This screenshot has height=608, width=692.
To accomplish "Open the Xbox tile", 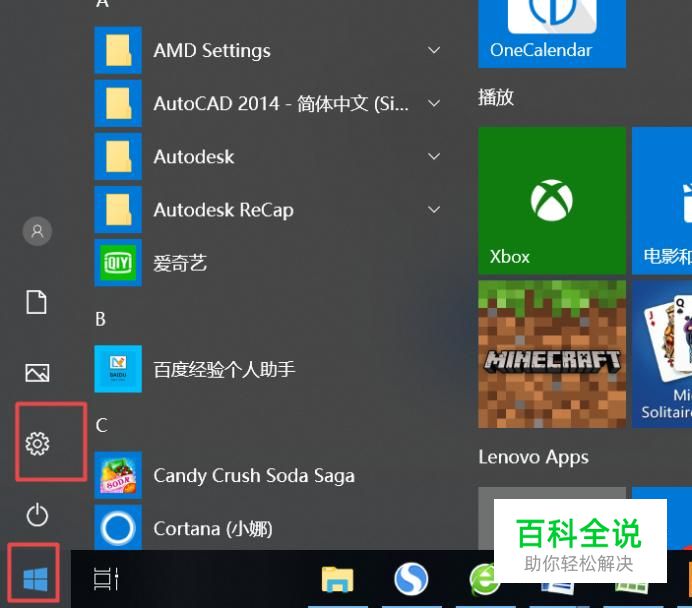I will pos(552,201).
